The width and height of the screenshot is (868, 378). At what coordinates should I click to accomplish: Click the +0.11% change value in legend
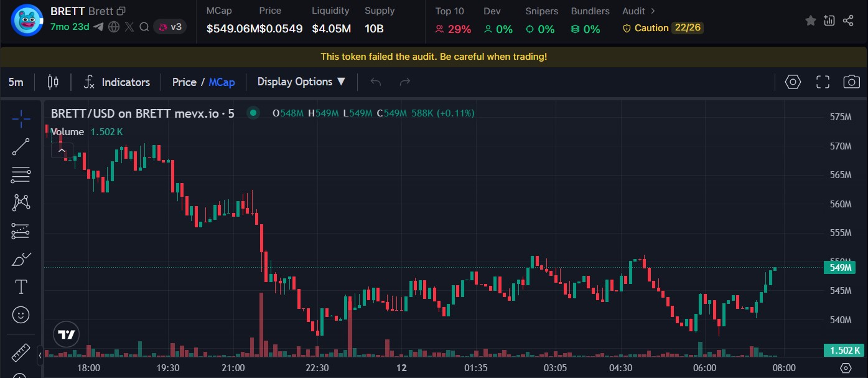[x=455, y=113]
